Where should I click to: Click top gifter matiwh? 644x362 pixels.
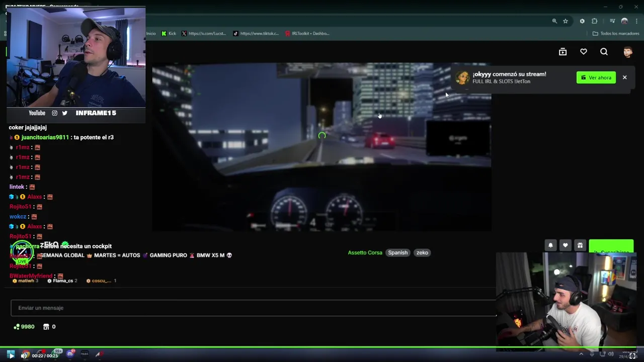pos(26,281)
